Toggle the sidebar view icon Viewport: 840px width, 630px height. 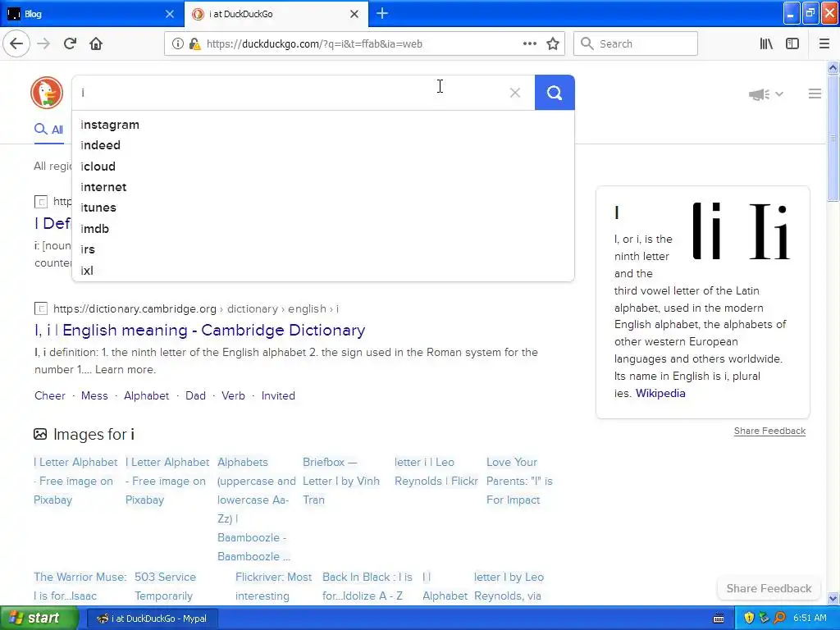tap(792, 44)
